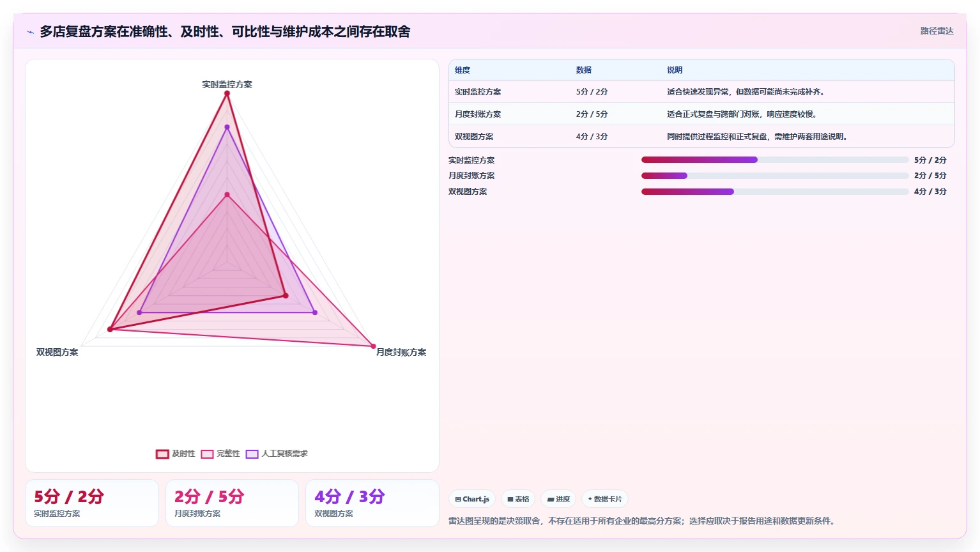980x552 pixels.
Task: Click the page title 多店复盘方案在准确性…
Action: point(225,31)
